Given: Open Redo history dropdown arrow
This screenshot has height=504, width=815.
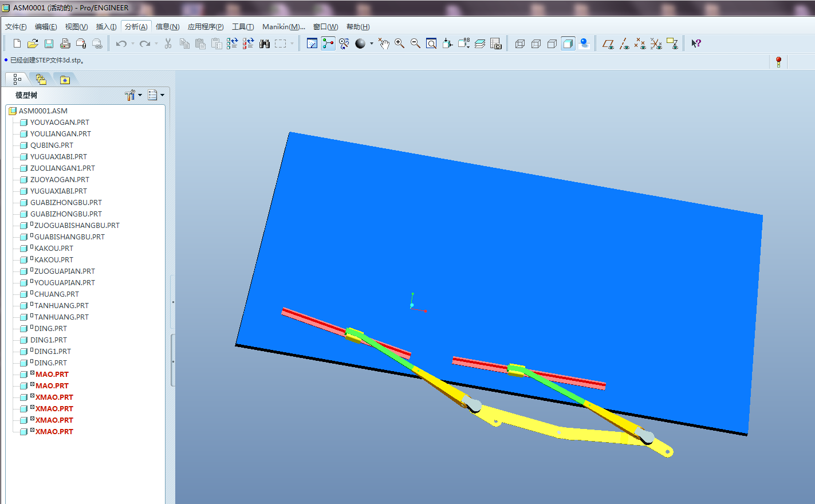Looking at the screenshot, I should 156,44.
